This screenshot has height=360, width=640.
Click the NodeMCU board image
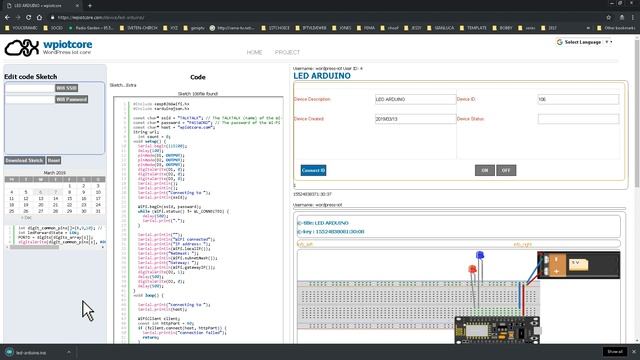(x=497, y=330)
